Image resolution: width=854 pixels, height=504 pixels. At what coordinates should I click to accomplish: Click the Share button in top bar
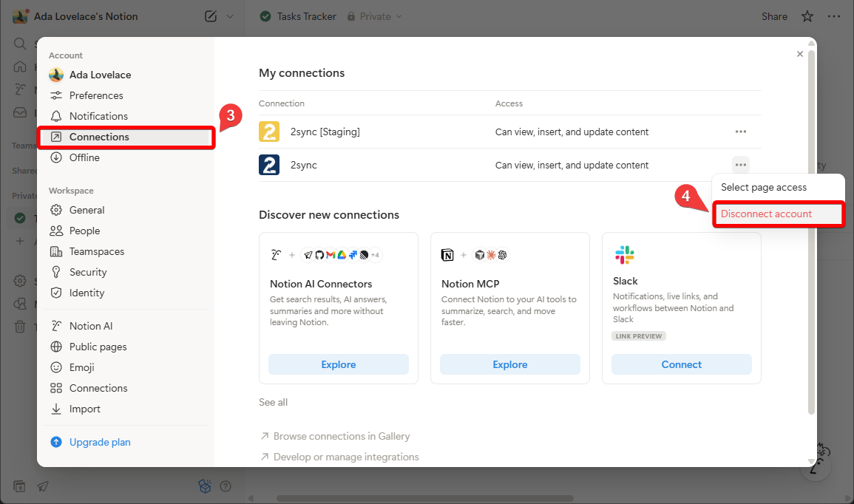tap(774, 16)
